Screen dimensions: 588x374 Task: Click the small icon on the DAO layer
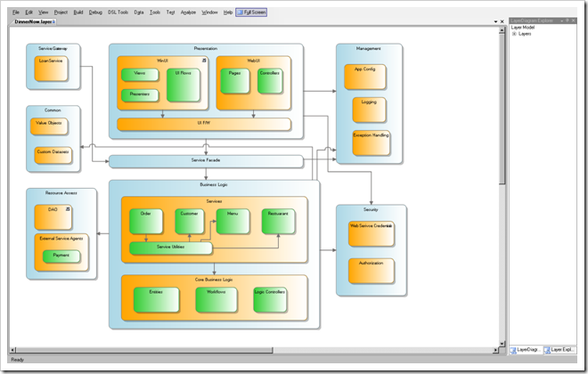coord(68,209)
